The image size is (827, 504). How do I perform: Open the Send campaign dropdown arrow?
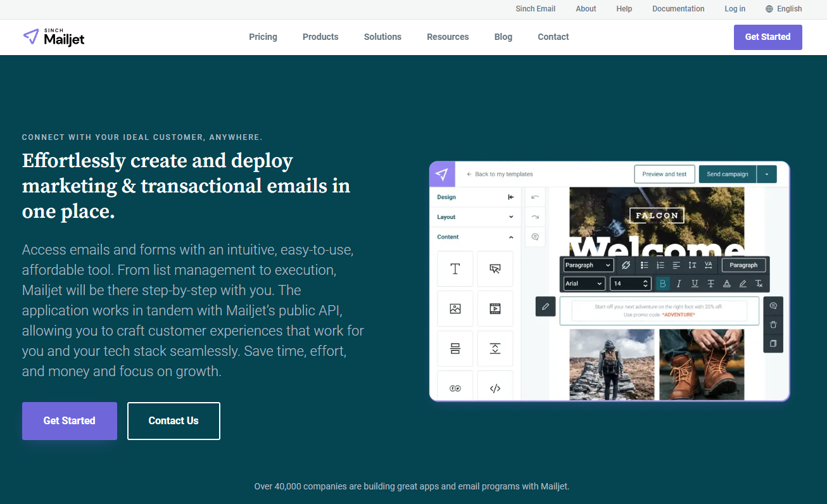pos(767,174)
